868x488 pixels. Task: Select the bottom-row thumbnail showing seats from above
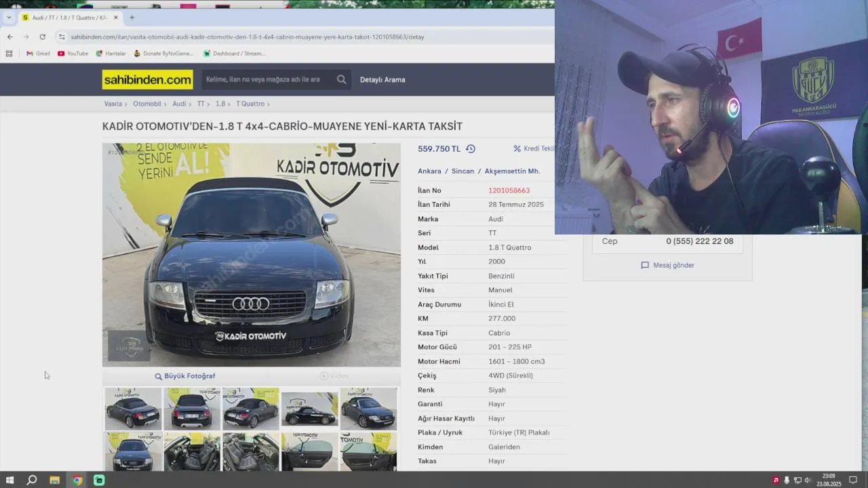click(x=251, y=451)
